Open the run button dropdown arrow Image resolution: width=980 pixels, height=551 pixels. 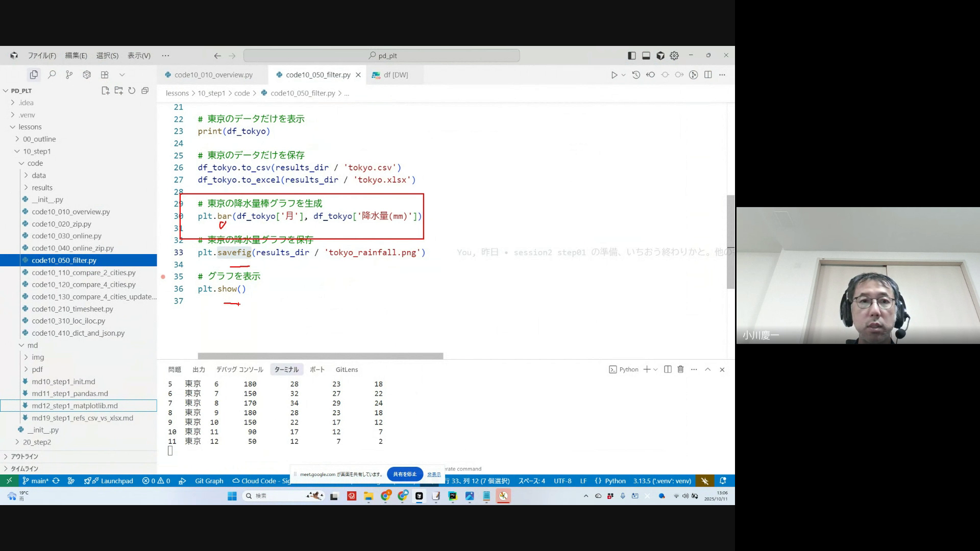623,75
